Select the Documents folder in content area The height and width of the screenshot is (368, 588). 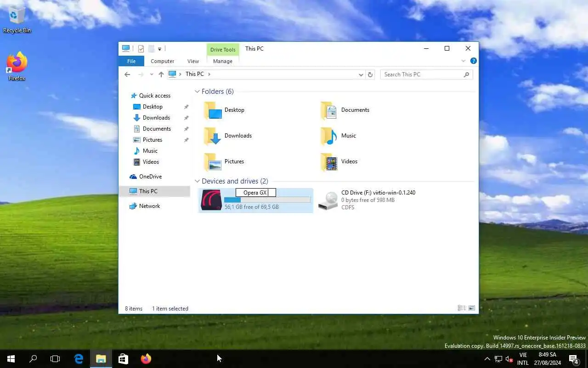pyautogui.click(x=345, y=110)
